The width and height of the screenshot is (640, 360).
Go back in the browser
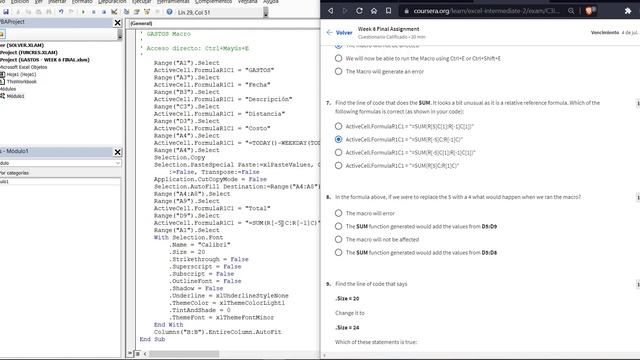coord(331,11)
